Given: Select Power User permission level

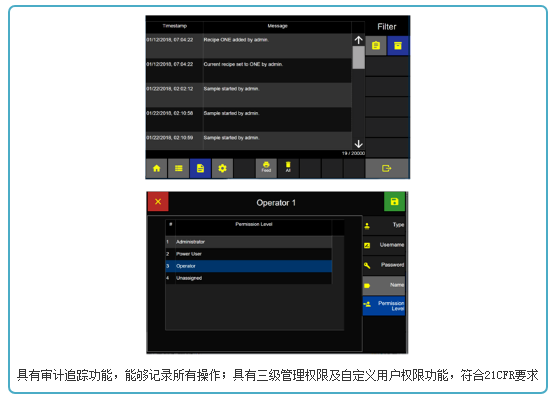Looking at the screenshot, I should click(x=248, y=254).
